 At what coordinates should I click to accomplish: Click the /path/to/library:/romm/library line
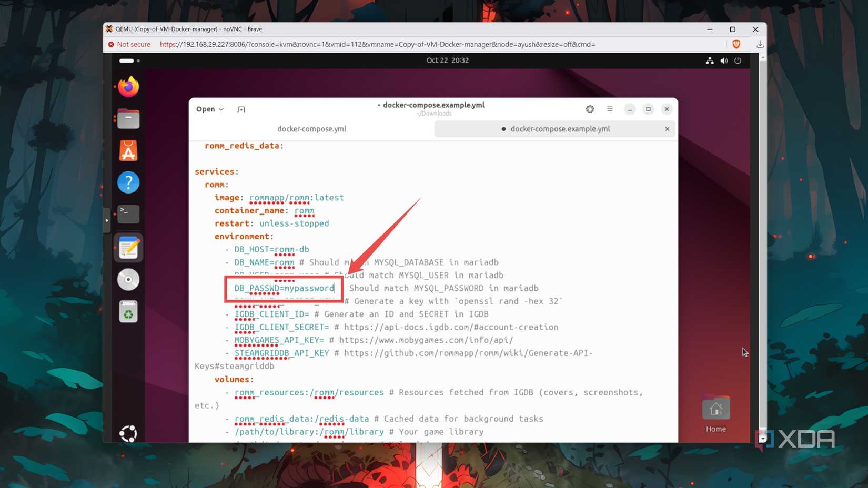click(x=309, y=432)
